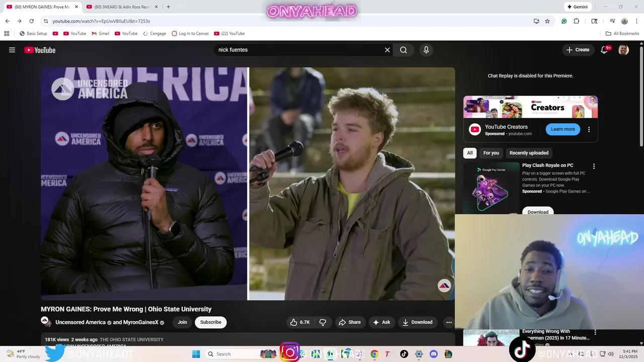Open Windows Start menu

point(196,354)
